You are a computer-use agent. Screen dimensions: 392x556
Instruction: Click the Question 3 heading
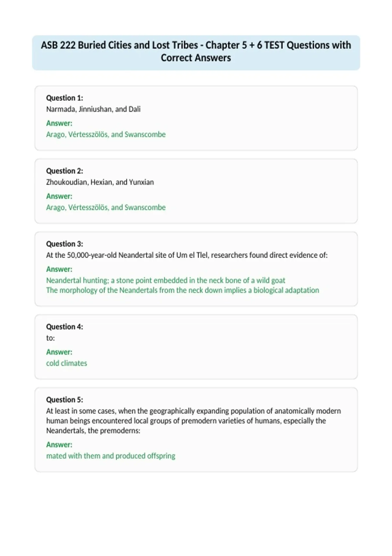click(65, 244)
